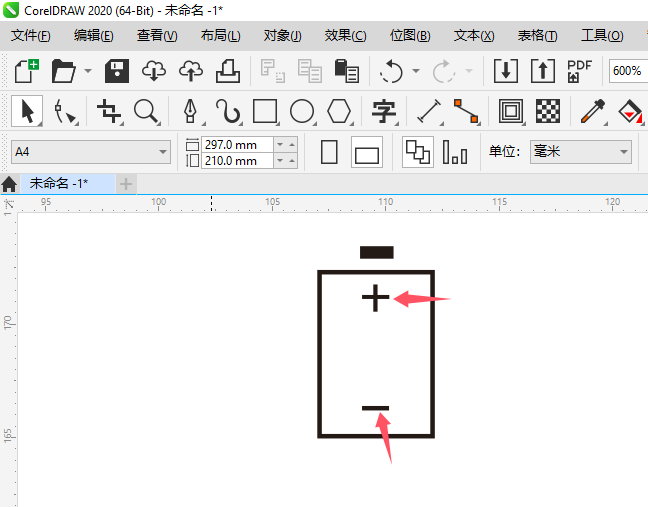Click the paste clipboard icon
Viewport: 648px width, 507px height.
click(346, 71)
